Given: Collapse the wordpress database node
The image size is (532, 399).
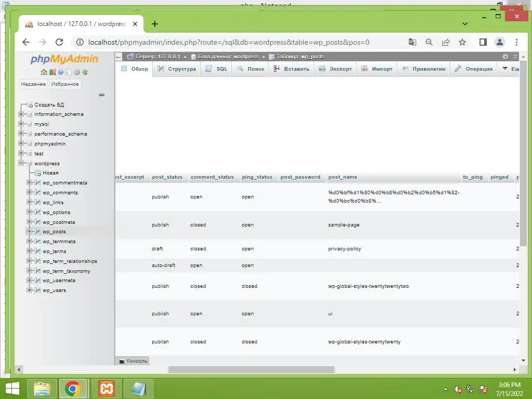Looking at the screenshot, I should 21,163.
